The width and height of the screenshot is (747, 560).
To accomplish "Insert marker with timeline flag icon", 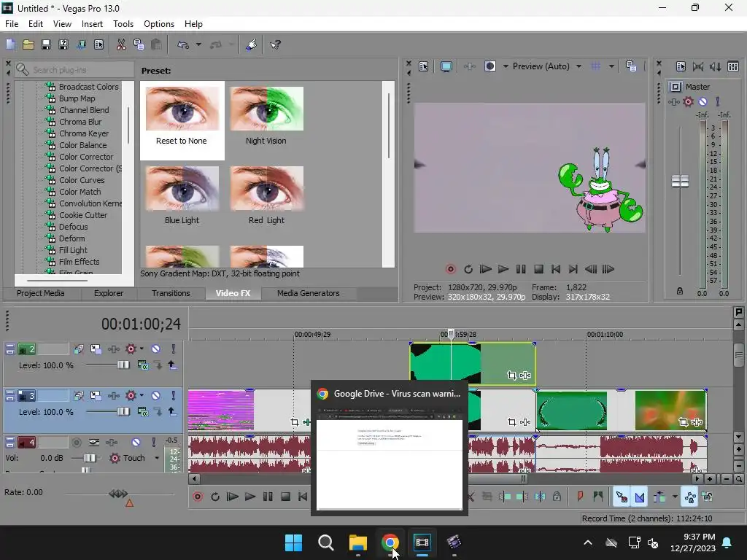I will 580,497.
